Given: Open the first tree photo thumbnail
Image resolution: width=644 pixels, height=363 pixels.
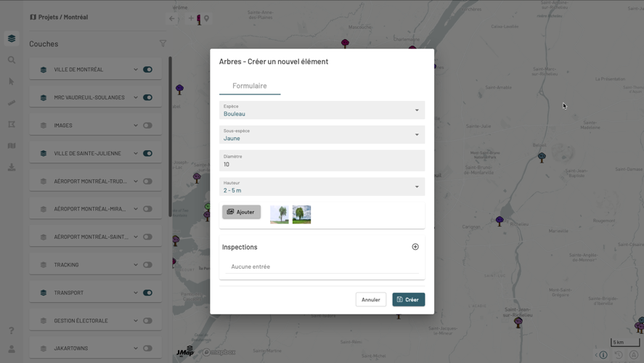Looking at the screenshot, I should (x=280, y=214).
